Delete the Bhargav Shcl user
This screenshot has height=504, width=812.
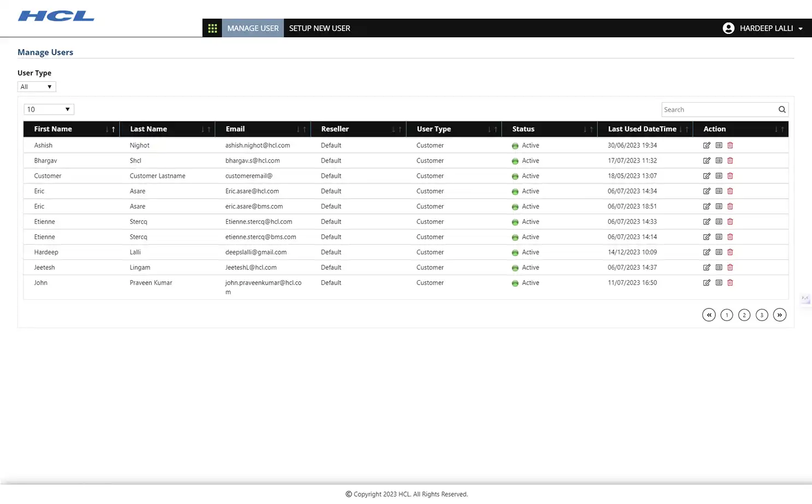tap(730, 161)
